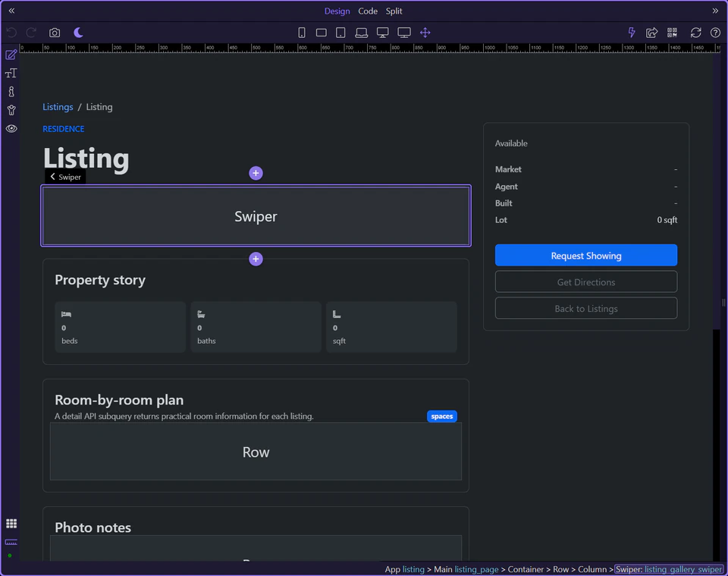The image size is (728, 576).
Task: Open the QR code preview icon
Action: 672,33
